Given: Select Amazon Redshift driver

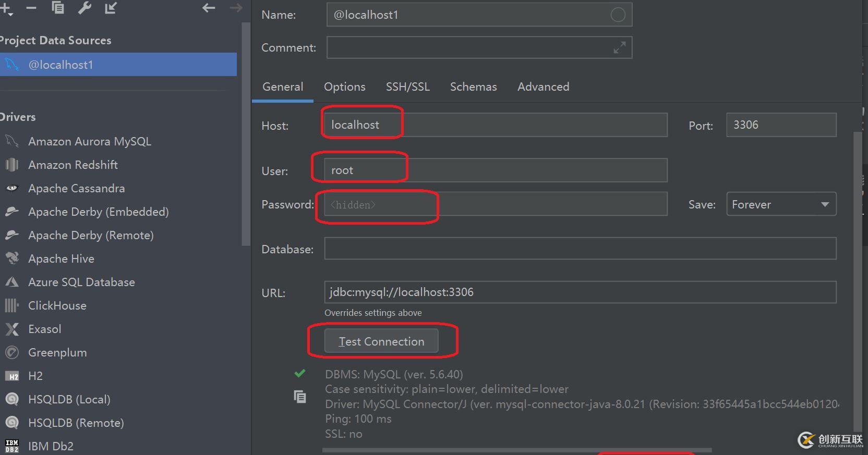Looking at the screenshot, I should pyautogui.click(x=73, y=165).
